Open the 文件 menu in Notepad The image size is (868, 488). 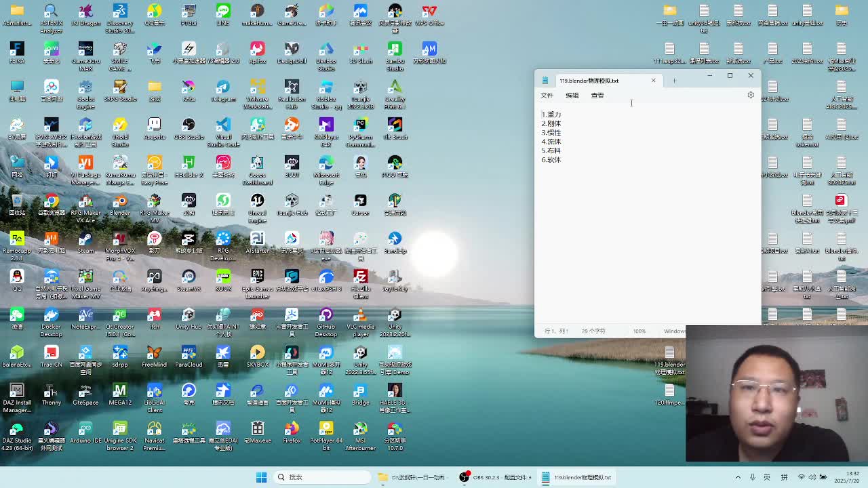(x=547, y=96)
